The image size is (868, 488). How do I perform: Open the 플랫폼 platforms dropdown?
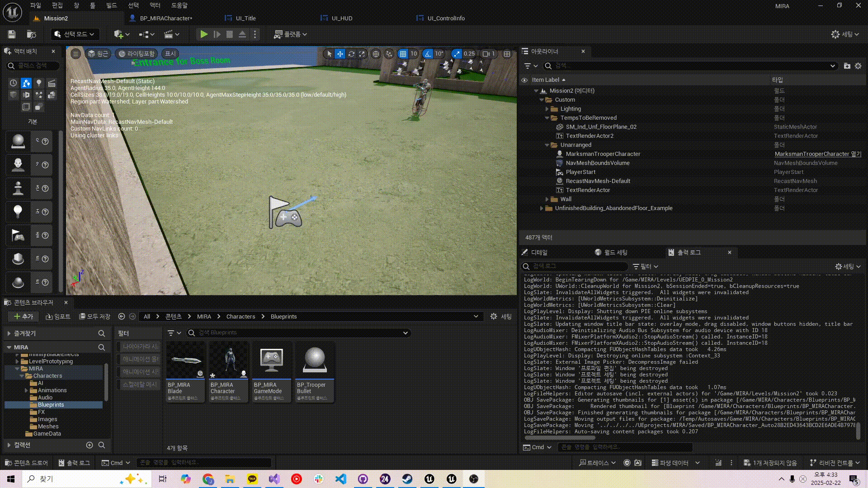(x=290, y=34)
